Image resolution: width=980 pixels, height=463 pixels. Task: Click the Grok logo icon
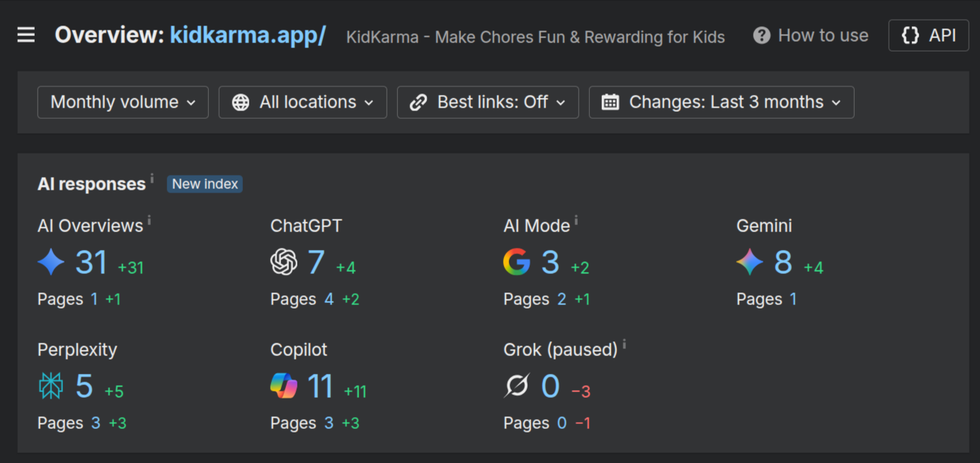click(x=517, y=387)
